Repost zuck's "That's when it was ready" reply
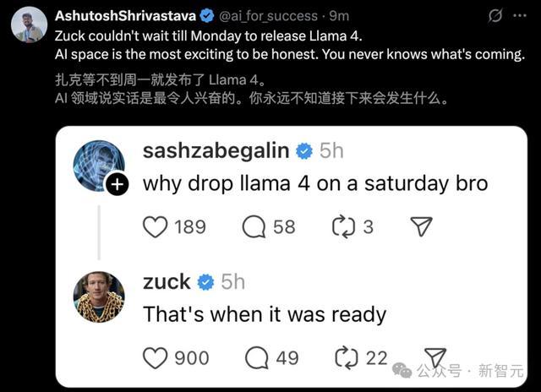This screenshot has width=541, height=392. (x=346, y=357)
